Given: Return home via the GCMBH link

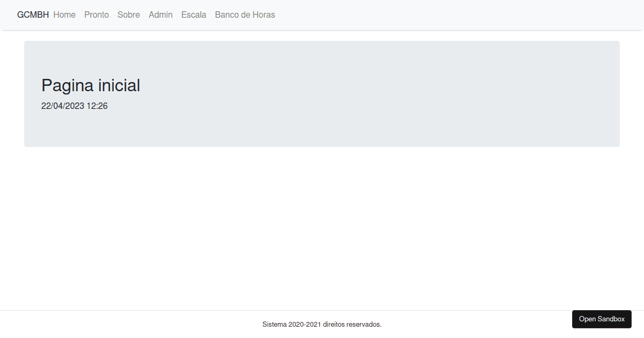Looking at the screenshot, I should coord(33,14).
